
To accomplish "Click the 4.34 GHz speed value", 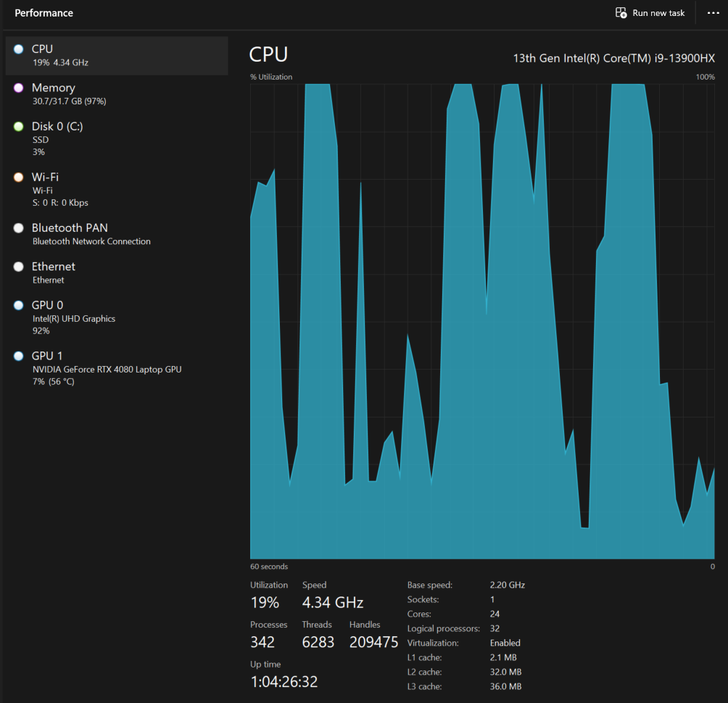I will [x=333, y=602].
